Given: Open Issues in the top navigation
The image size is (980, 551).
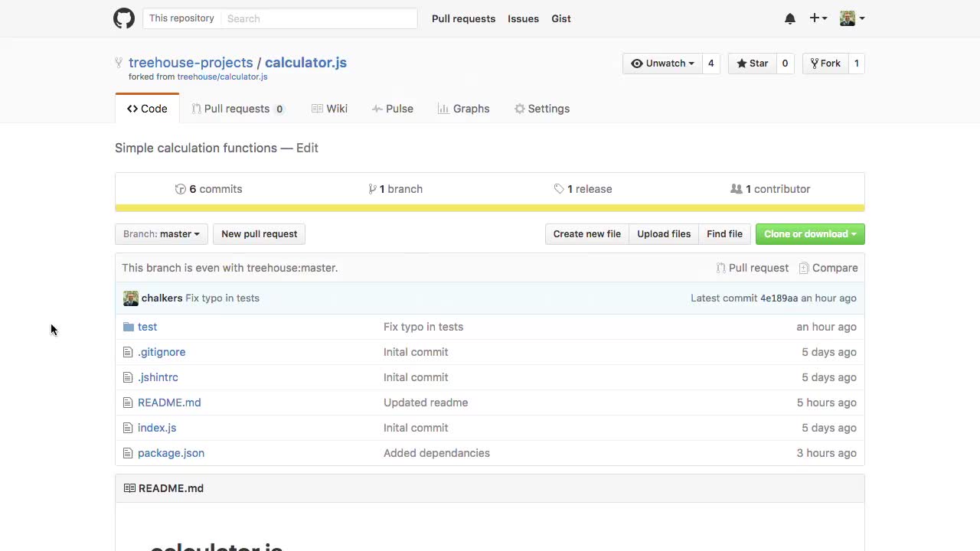Looking at the screenshot, I should pos(523,18).
